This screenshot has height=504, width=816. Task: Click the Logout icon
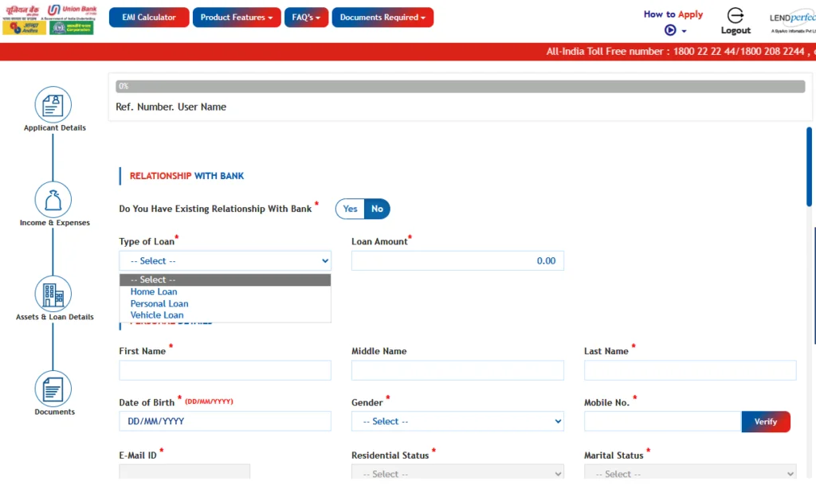pos(736,16)
